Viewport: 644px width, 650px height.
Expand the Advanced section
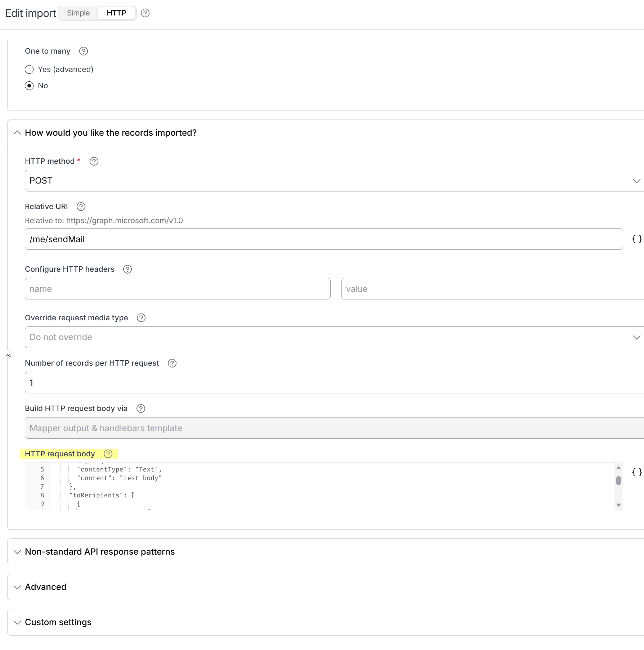[x=46, y=587]
